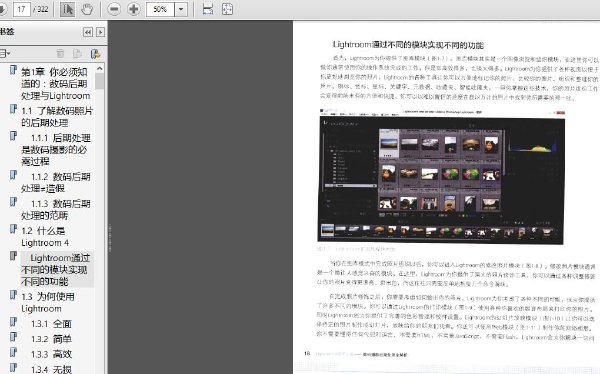The height and width of the screenshot is (374, 600).
Task: Open bookmark 1.3.3 高效
Action: point(51,354)
